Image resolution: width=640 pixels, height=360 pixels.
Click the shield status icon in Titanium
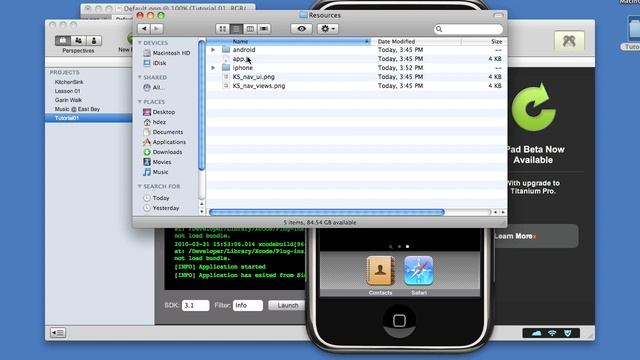567,333
